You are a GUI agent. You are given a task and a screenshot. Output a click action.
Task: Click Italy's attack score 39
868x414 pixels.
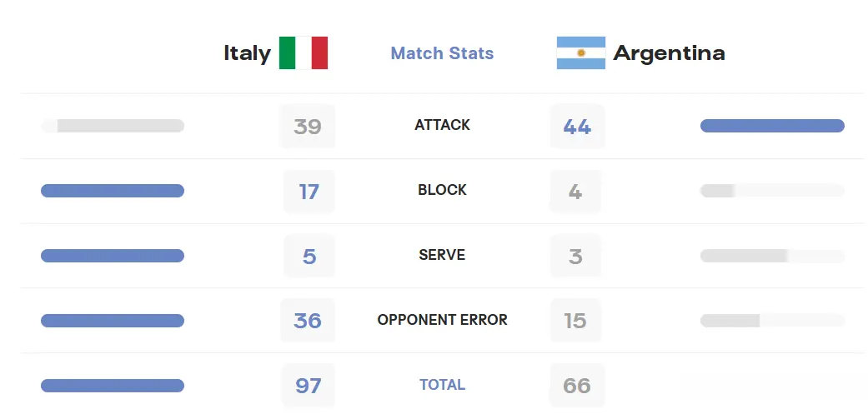point(307,127)
